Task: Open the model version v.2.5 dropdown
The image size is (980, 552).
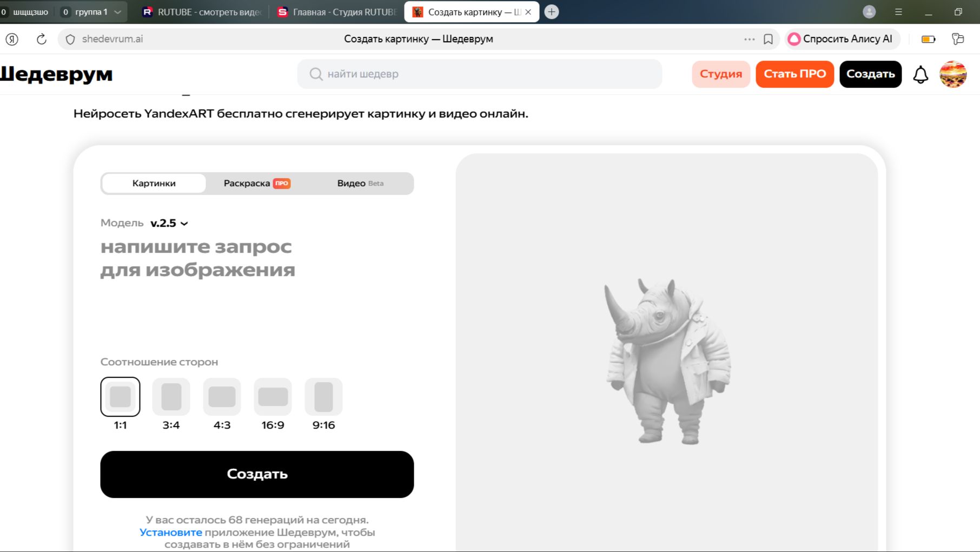Action: [x=169, y=223]
